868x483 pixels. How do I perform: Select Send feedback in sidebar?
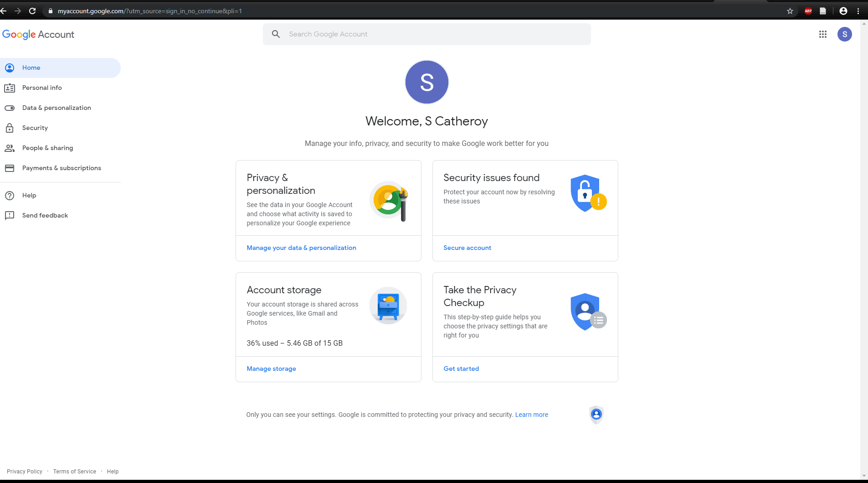(x=60, y=216)
